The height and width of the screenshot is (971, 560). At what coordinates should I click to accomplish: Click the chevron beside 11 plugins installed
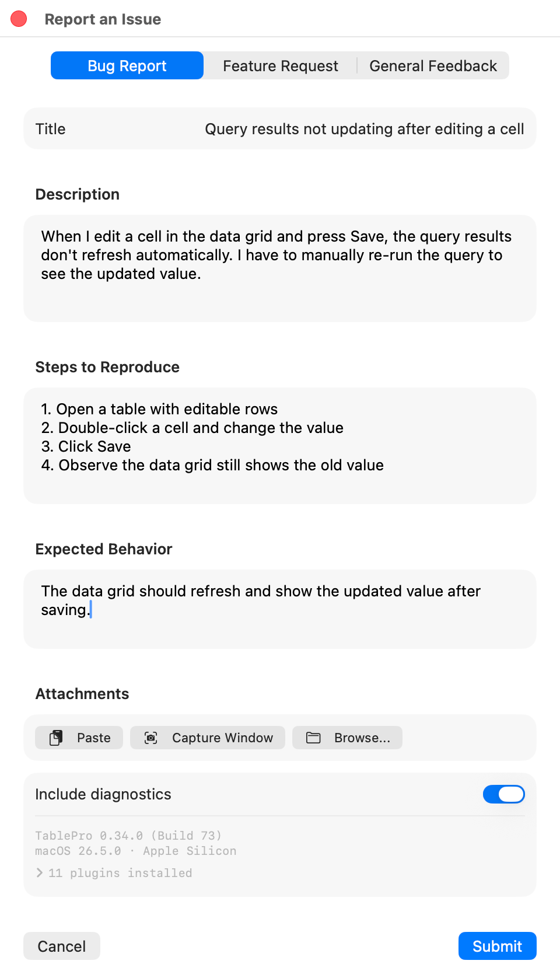pyautogui.click(x=39, y=873)
